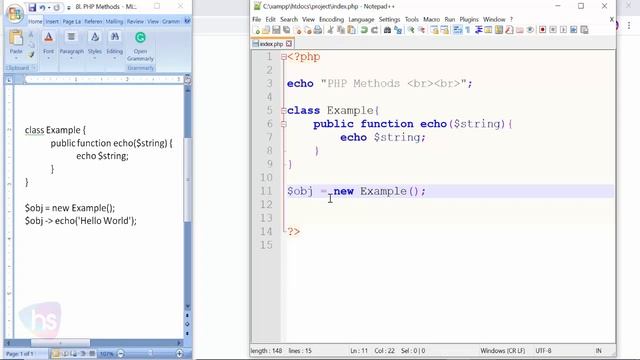Click the Paste icon in Notepad++ toolbar
The image size is (640, 360).
pyautogui.click(x=351, y=30)
